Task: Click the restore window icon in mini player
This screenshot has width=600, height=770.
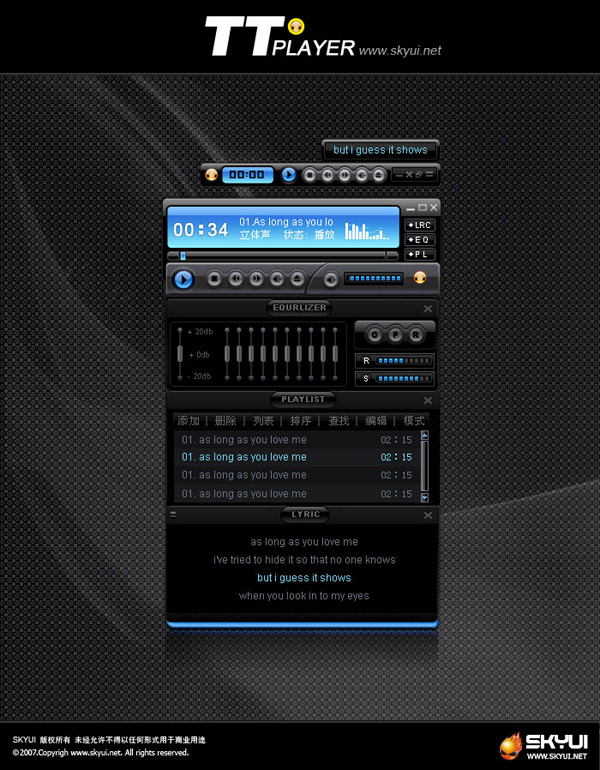Action: pos(419,174)
